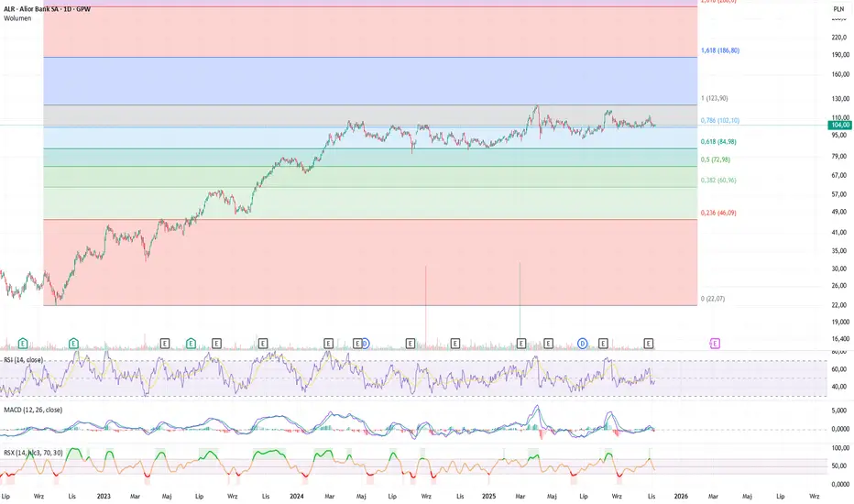Select the E earnings marker above Lis 2025
This screenshot has width=854, height=504.
[x=648, y=344]
